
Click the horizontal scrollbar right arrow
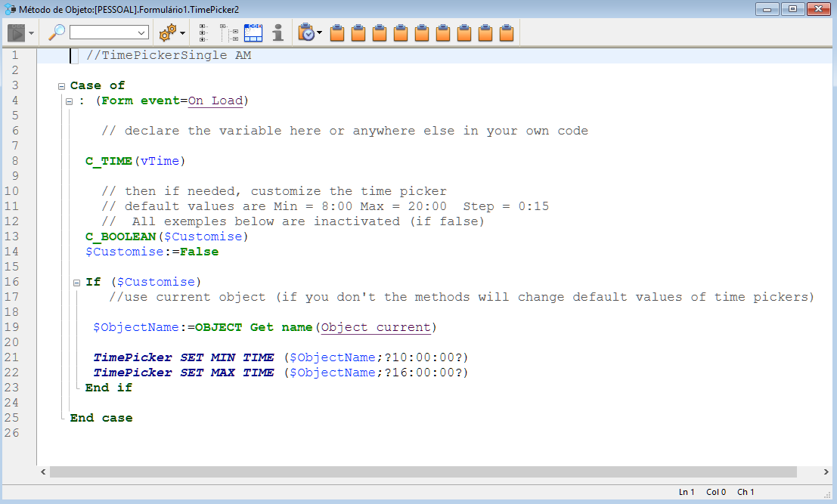pos(826,472)
